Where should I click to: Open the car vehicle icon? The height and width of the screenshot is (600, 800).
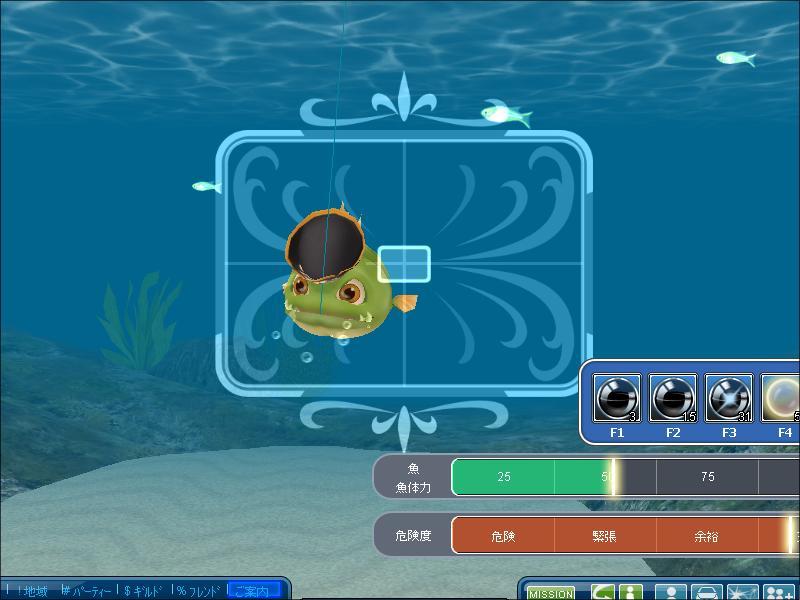point(707,592)
